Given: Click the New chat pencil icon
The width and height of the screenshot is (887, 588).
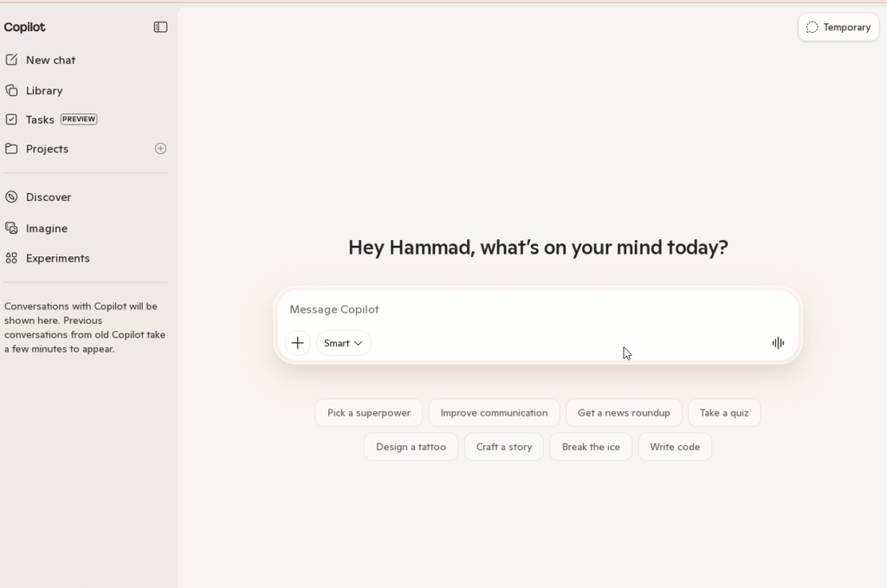Looking at the screenshot, I should (x=11, y=60).
